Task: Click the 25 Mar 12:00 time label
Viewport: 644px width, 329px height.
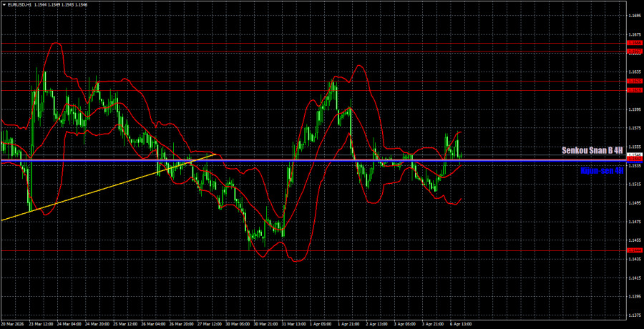Action: (125, 324)
